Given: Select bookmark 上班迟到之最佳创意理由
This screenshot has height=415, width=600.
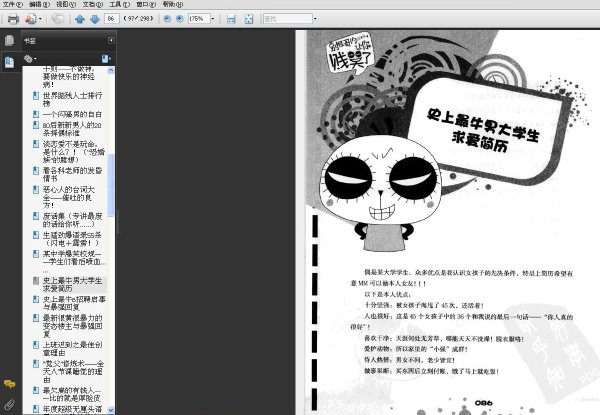Looking at the screenshot, I should 72,348.
